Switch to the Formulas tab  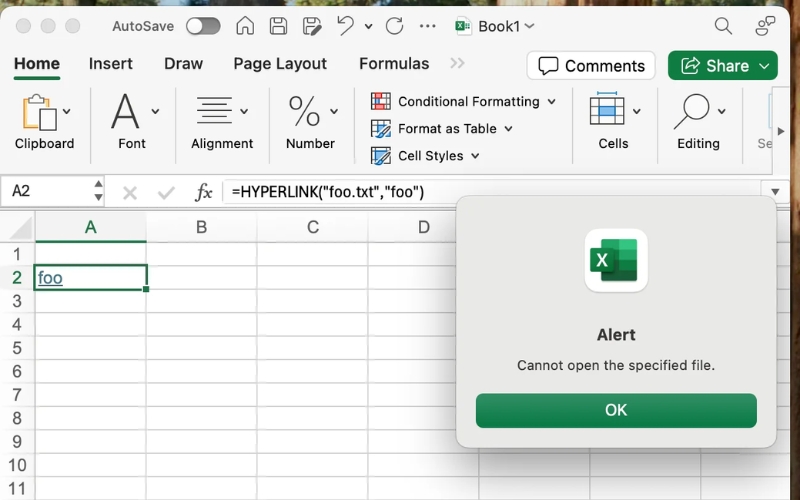click(394, 64)
